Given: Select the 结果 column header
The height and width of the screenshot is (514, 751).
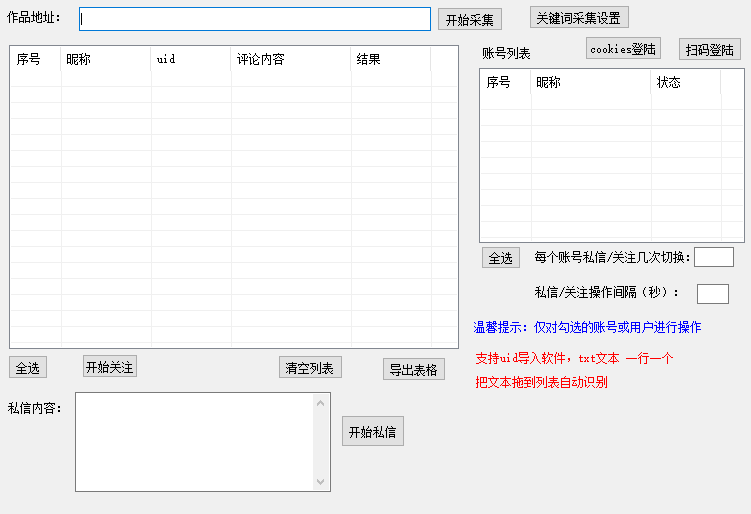Looking at the screenshot, I should pos(390,60).
